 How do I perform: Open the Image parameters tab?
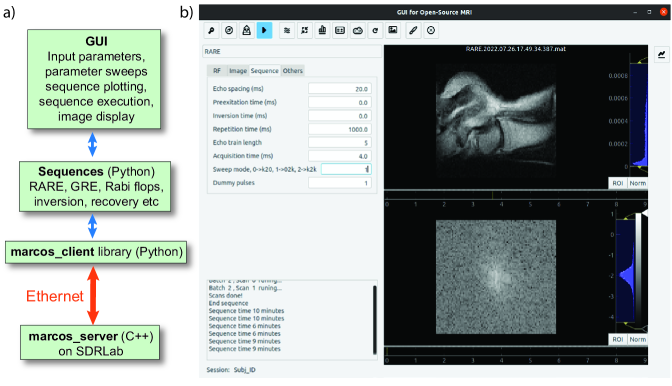click(238, 71)
